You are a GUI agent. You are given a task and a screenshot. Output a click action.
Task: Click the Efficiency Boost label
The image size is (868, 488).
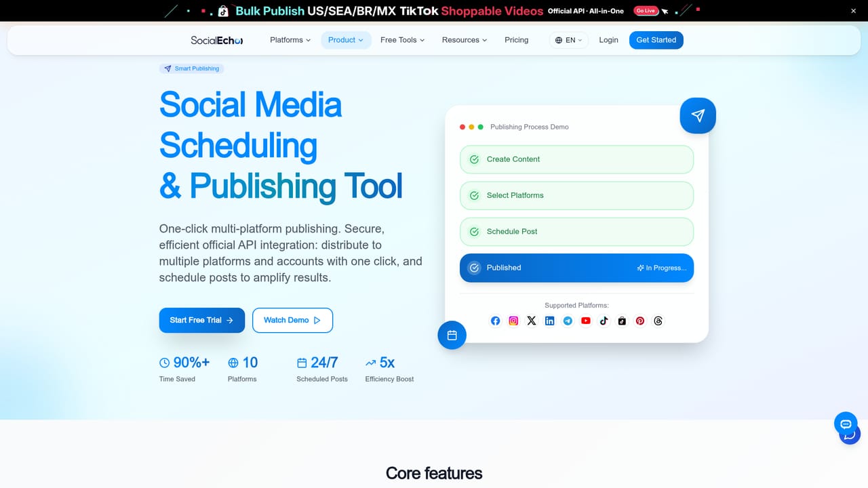(389, 379)
